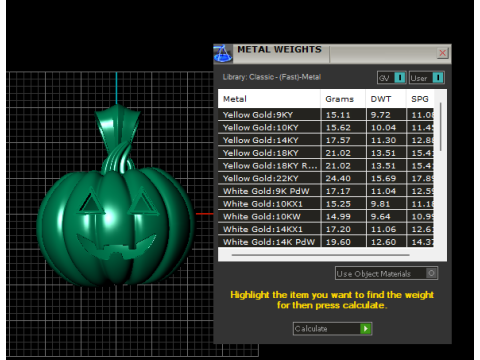Click the Calculate button

[332, 329]
